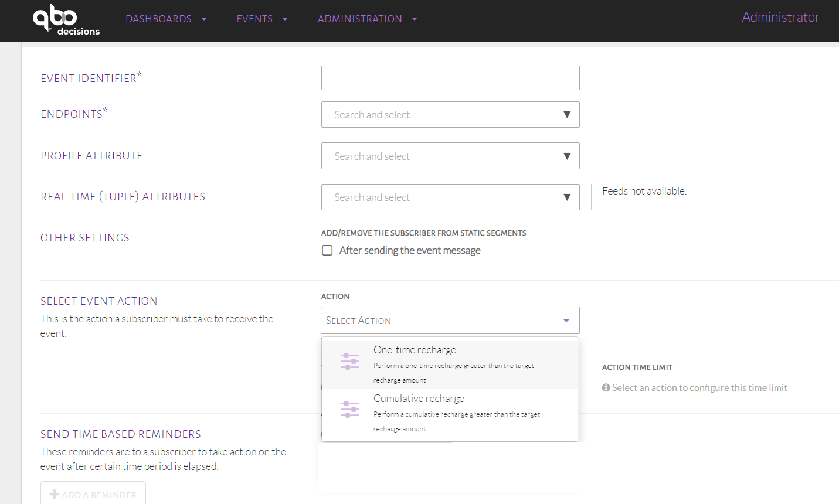Click the One-time recharge sliders icon
839x504 pixels.
tap(350, 361)
